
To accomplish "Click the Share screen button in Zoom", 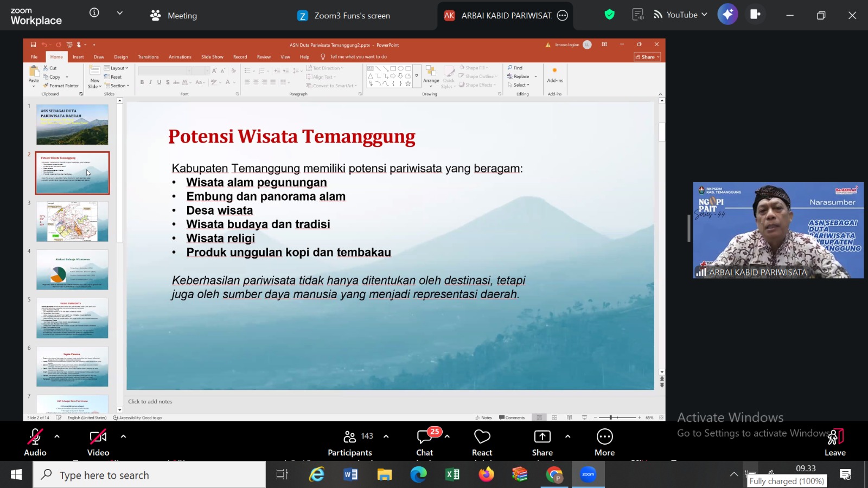I will 542,442.
